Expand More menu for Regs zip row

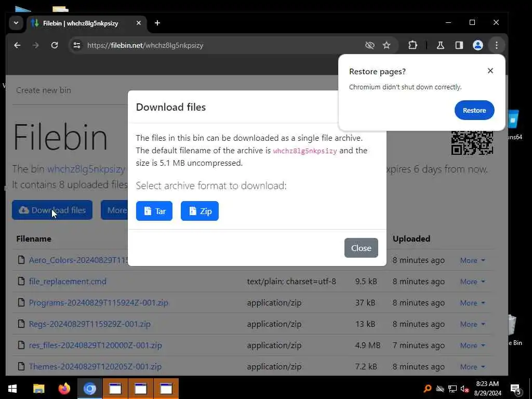click(472, 324)
